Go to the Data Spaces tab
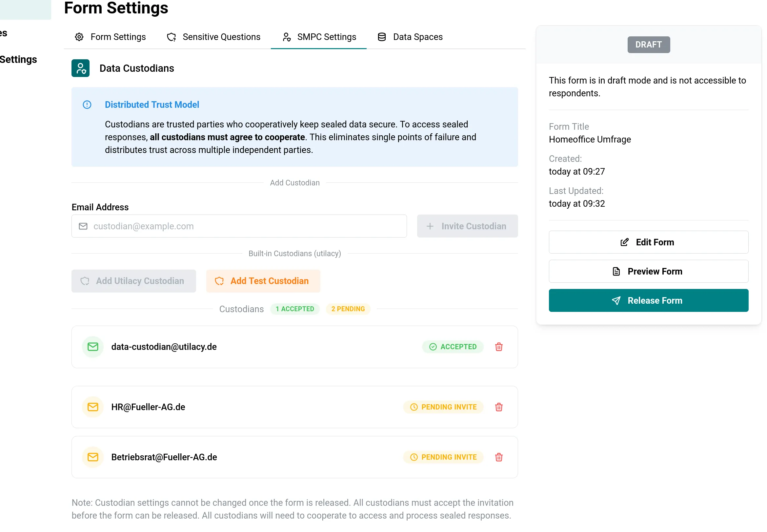 (410, 37)
